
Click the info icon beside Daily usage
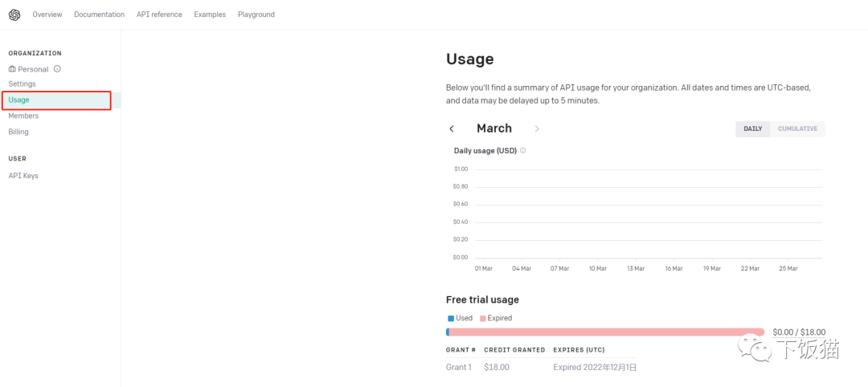tap(523, 151)
